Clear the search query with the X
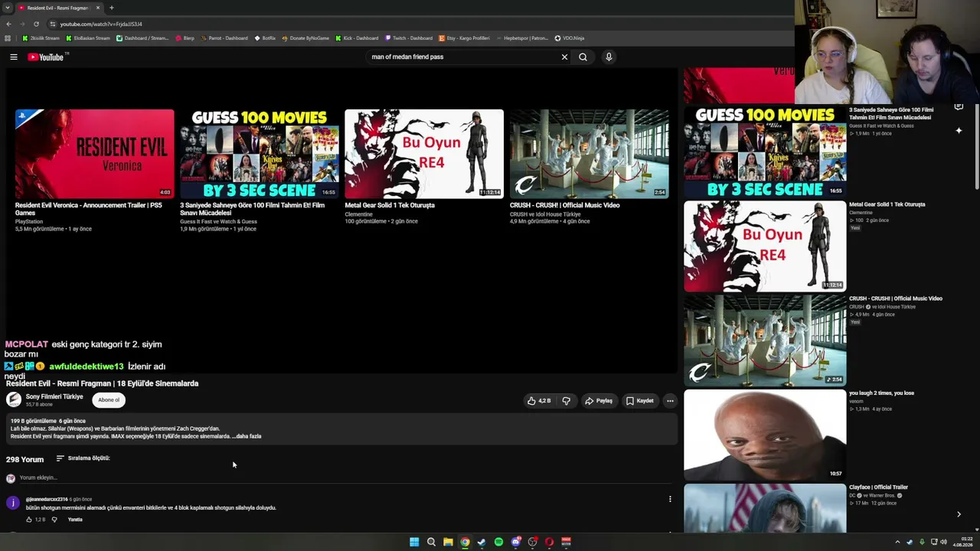Image resolution: width=980 pixels, height=551 pixels. [564, 57]
